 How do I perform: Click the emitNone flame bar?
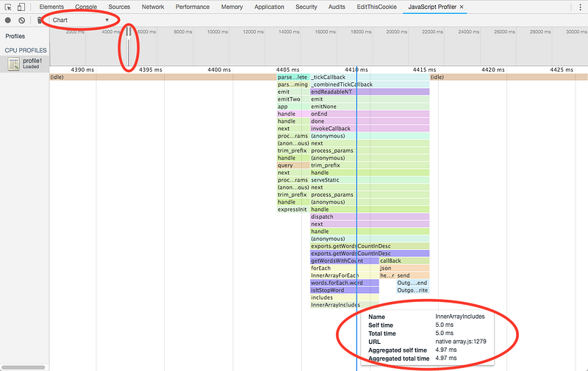click(370, 107)
